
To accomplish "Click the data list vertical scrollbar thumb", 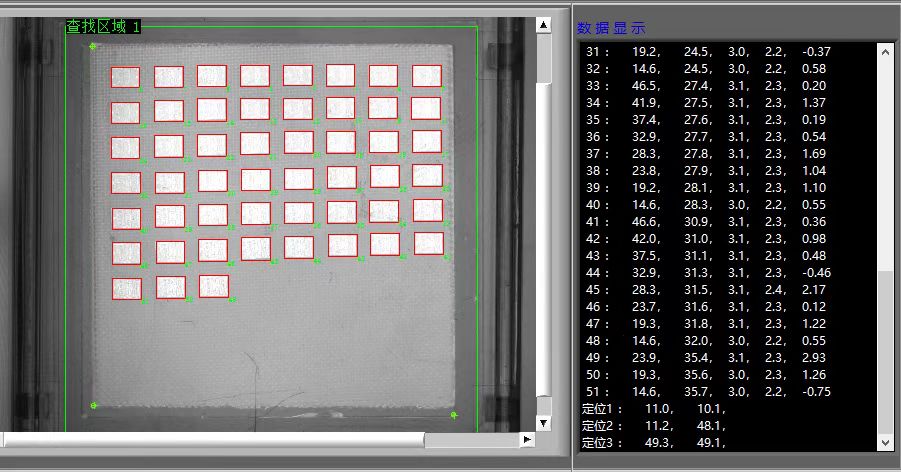I will (x=884, y=350).
